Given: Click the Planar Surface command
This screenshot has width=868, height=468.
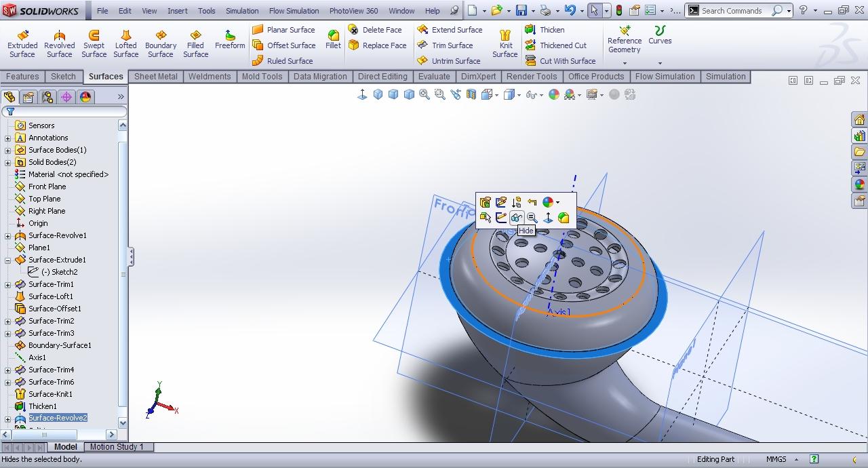Looking at the screenshot, I should pos(283,30).
